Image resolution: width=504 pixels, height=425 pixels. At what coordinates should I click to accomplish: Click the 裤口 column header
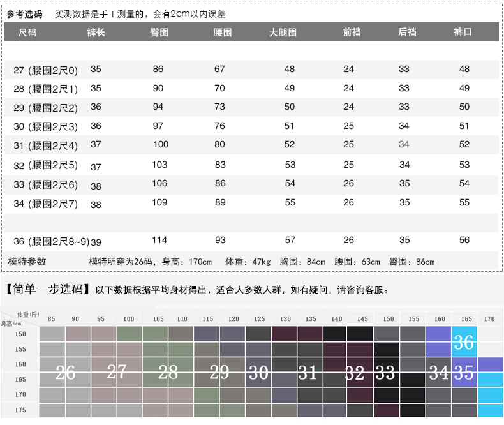point(463,33)
